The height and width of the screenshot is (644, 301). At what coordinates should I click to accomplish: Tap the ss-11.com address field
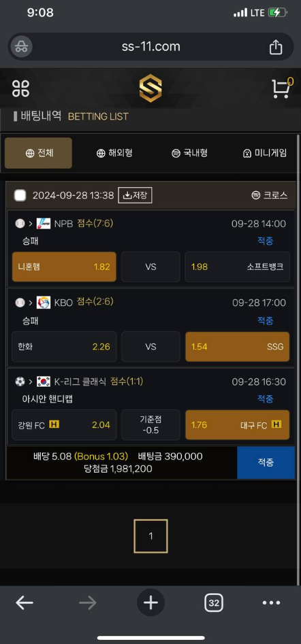tap(150, 46)
